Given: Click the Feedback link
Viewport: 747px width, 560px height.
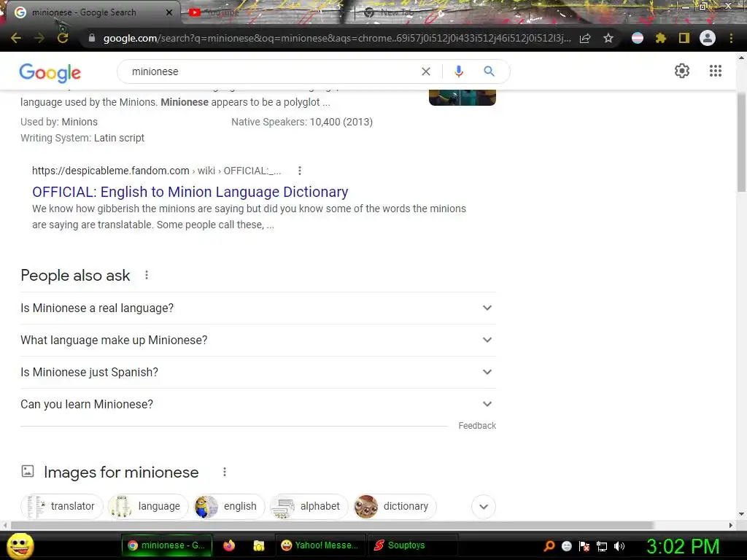Looking at the screenshot, I should [477, 426].
